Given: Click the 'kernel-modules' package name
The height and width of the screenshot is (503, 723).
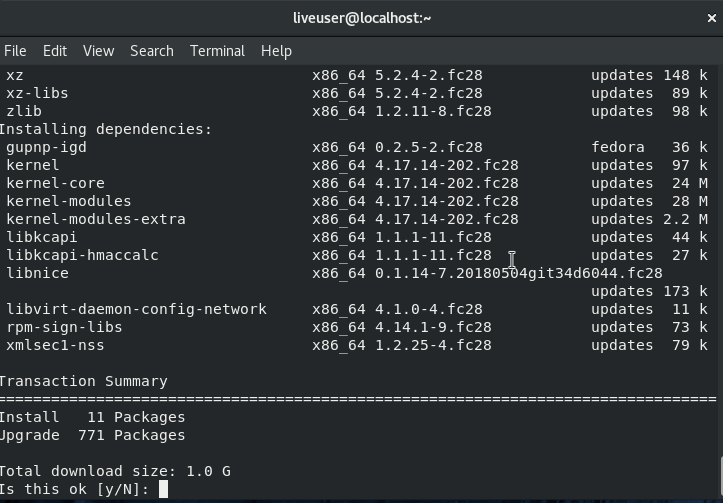Looking at the screenshot, I should click(x=69, y=201).
